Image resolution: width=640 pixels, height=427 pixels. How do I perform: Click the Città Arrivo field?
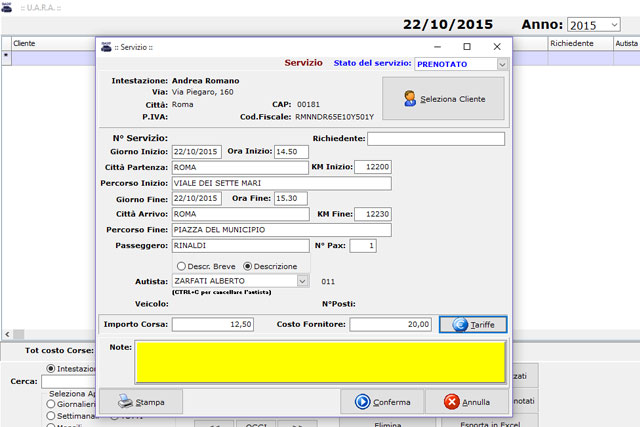click(240, 214)
